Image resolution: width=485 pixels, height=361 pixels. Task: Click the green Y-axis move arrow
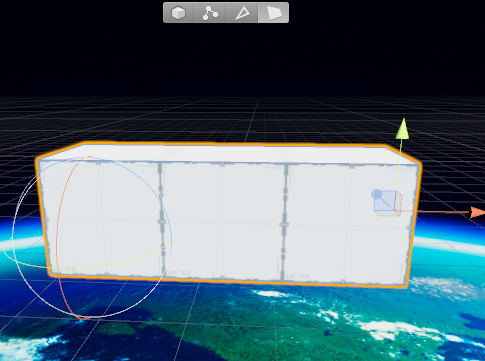(x=403, y=128)
